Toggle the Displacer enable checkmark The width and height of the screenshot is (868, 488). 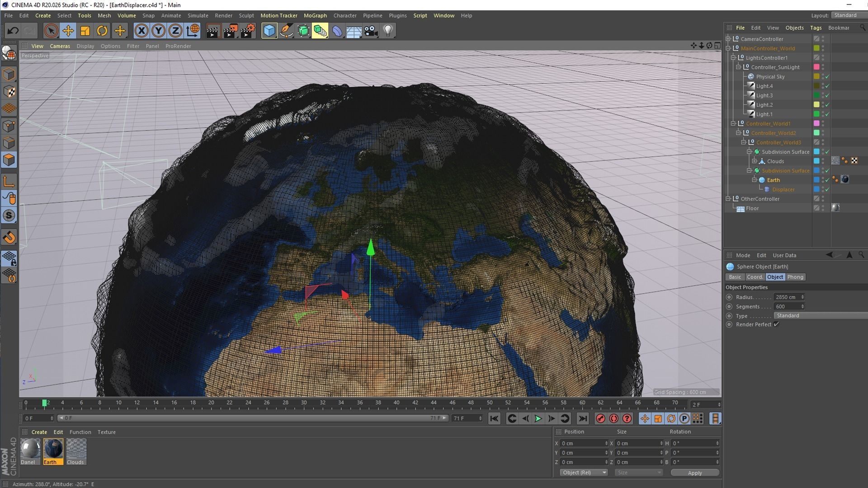pyautogui.click(x=827, y=189)
